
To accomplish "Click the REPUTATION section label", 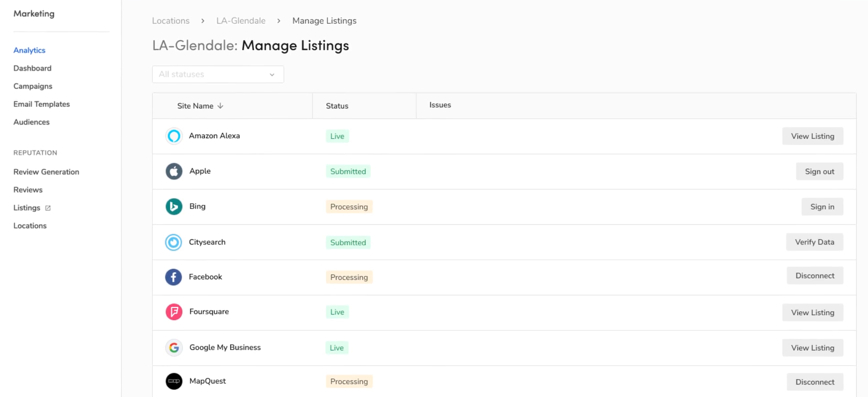I will [x=35, y=153].
